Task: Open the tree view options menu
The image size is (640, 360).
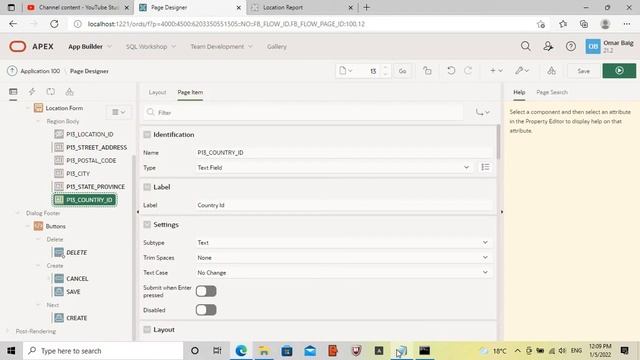Action: tap(119, 112)
